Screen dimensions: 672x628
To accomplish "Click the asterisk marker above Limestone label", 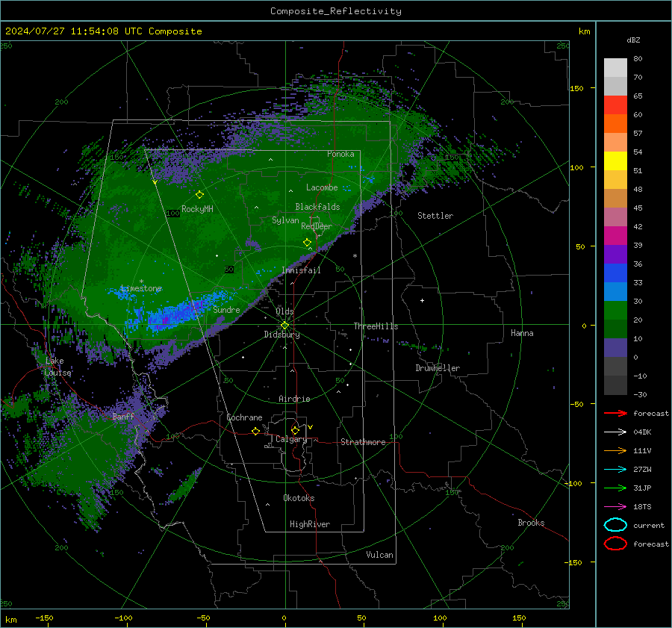I will (x=141, y=282).
